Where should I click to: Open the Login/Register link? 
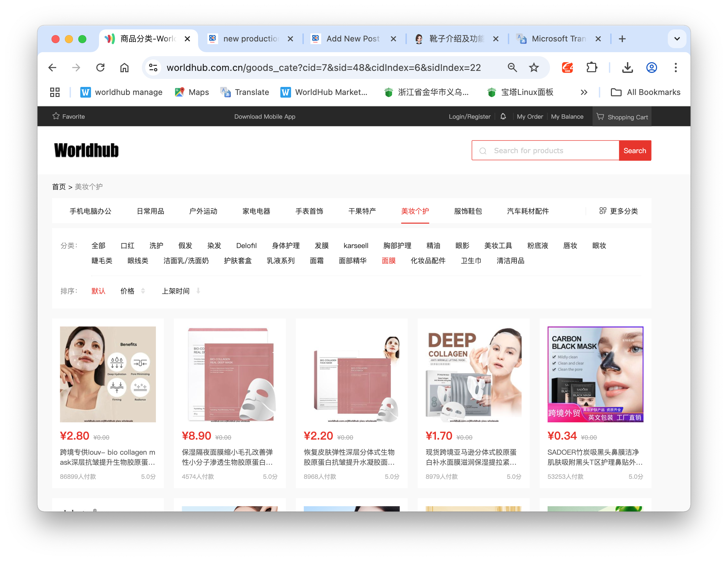(469, 116)
